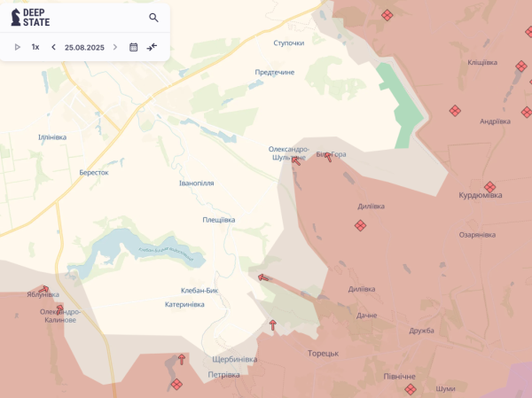Click the Ступочки label
This screenshot has width=532, height=398.
289,43
